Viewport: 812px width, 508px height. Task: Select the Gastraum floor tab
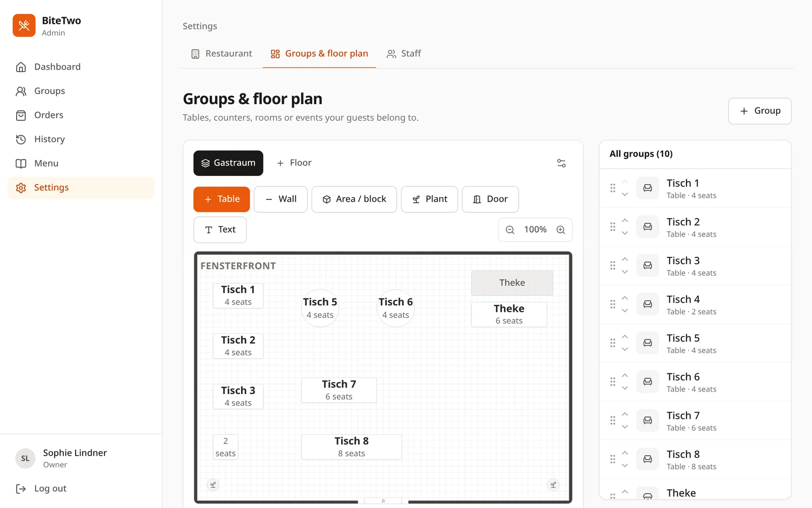coord(228,163)
